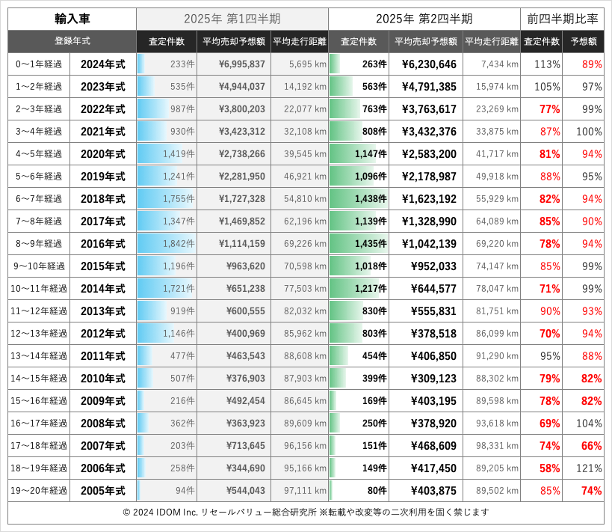Click the 2021年式 row label
The width and height of the screenshot is (612, 532).
103,132
